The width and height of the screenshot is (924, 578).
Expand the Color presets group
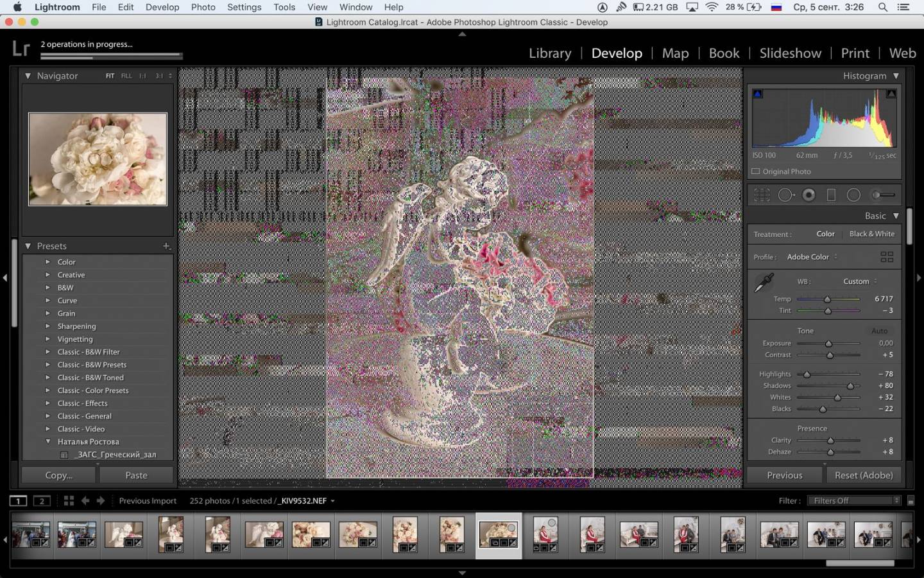[x=47, y=262]
